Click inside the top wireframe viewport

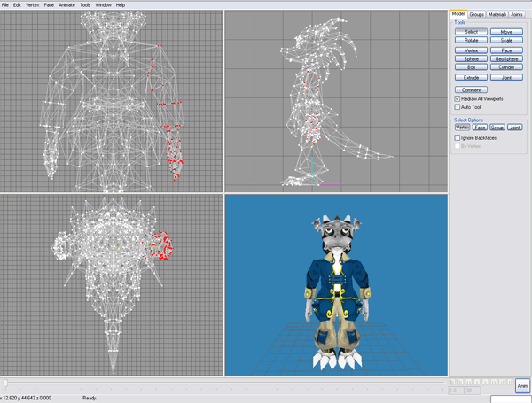(112, 285)
